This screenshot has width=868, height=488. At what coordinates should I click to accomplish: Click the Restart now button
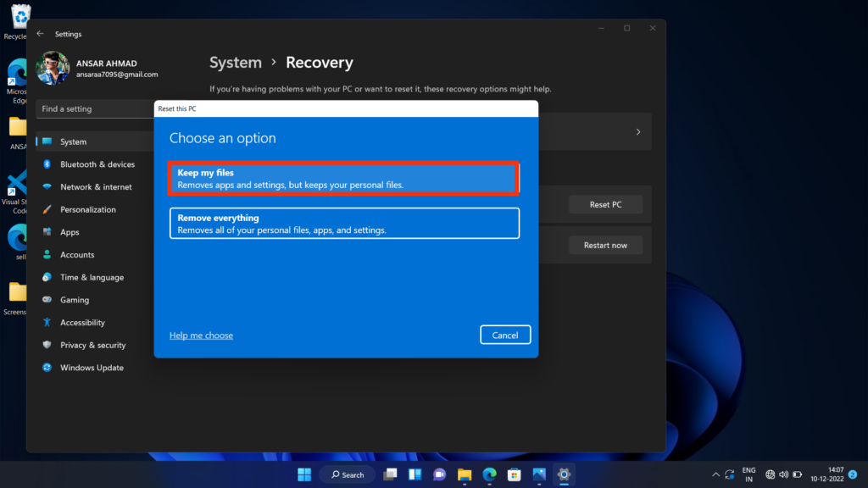click(x=605, y=245)
